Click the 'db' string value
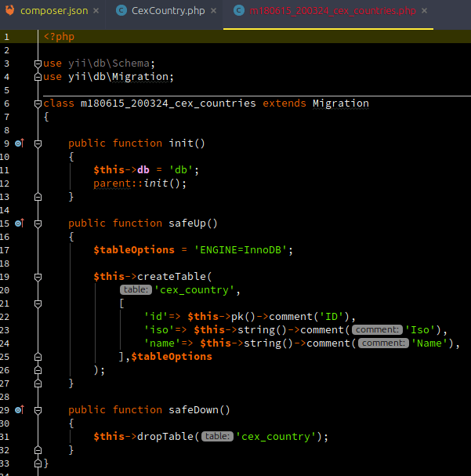This screenshot has height=476, width=471. coord(181,169)
